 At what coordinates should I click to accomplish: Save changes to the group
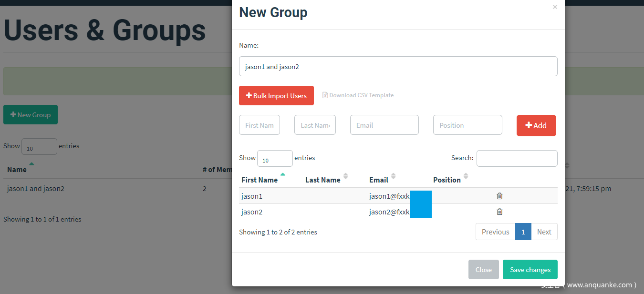tap(530, 270)
